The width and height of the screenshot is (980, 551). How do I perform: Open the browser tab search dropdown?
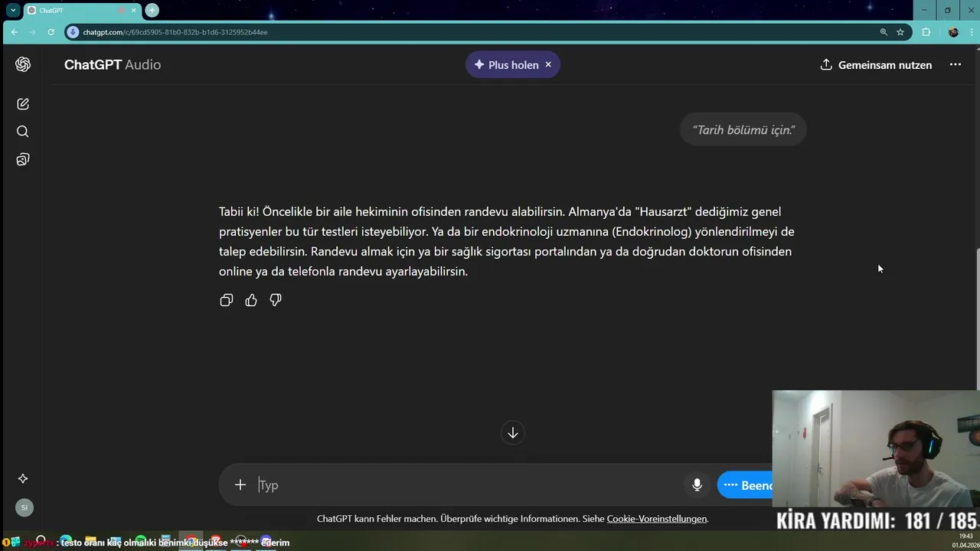[x=13, y=10]
